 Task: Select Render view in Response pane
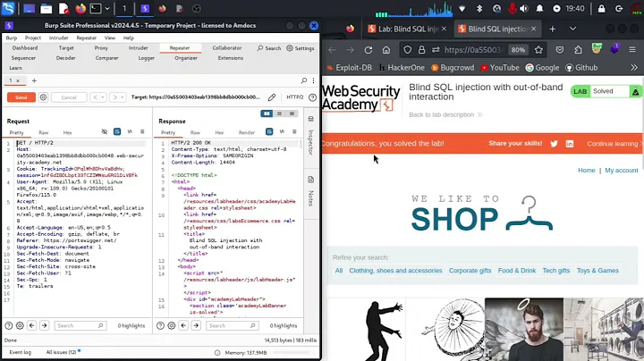(247, 132)
